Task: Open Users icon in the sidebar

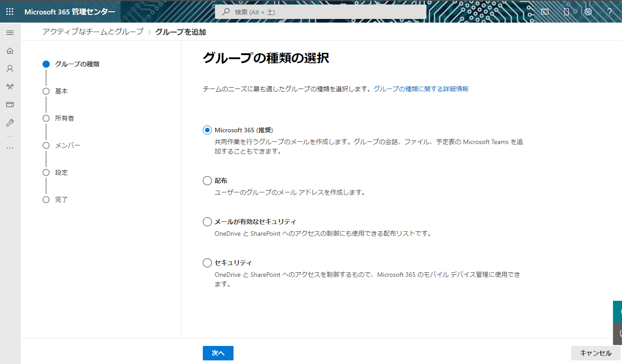Action: click(10, 69)
